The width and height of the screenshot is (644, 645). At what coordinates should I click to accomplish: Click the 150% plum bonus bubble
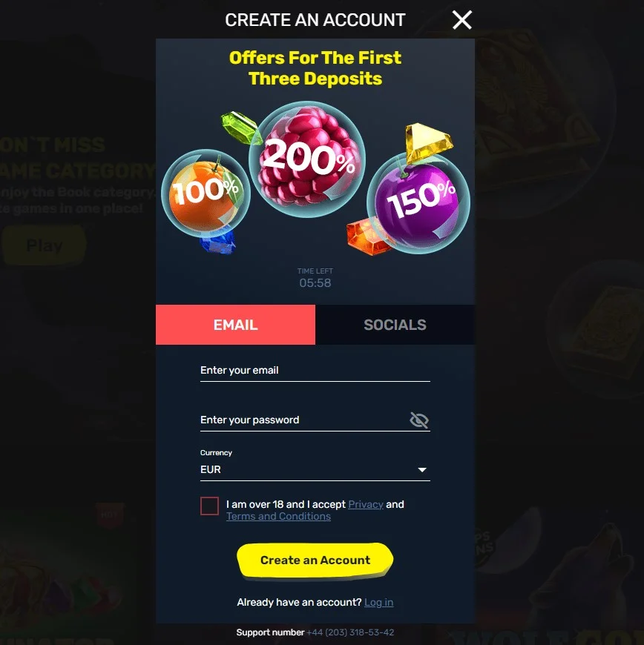(418, 203)
